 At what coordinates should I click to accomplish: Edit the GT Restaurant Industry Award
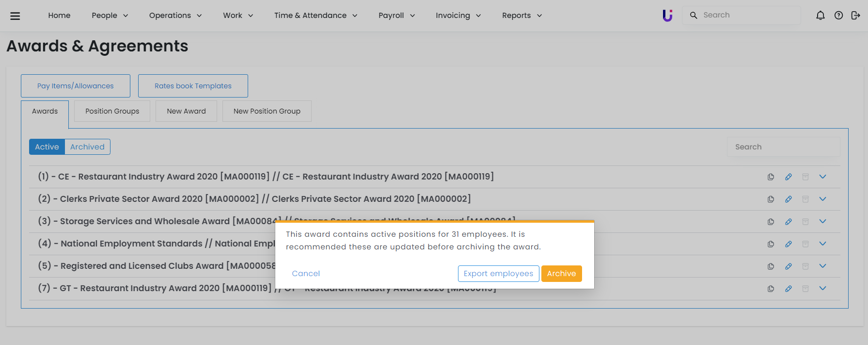[789, 289]
